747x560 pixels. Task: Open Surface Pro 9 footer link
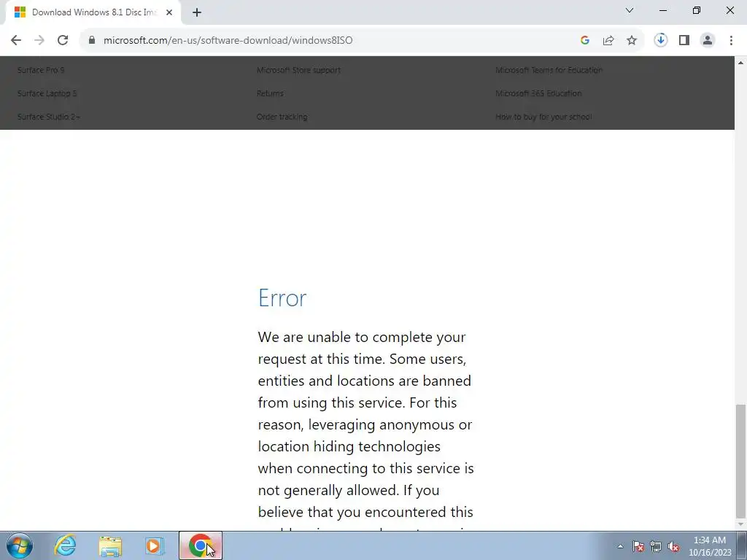[41, 70]
